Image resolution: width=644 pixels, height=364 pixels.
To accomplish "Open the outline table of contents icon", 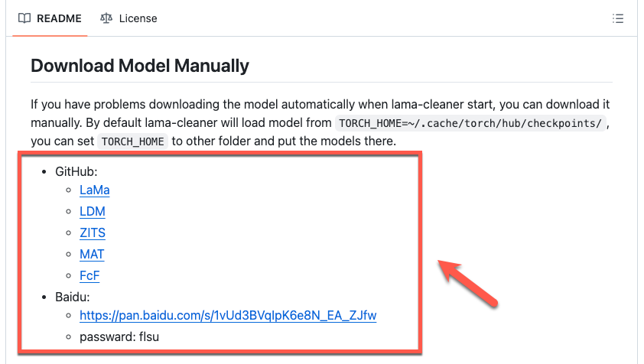I will [x=619, y=18].
